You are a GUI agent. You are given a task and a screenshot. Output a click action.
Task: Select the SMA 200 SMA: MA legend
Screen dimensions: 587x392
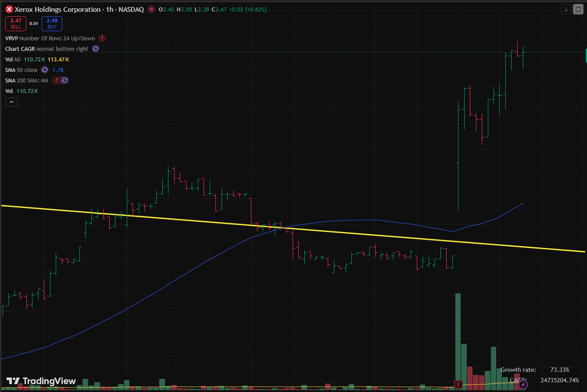pos(27,80)
